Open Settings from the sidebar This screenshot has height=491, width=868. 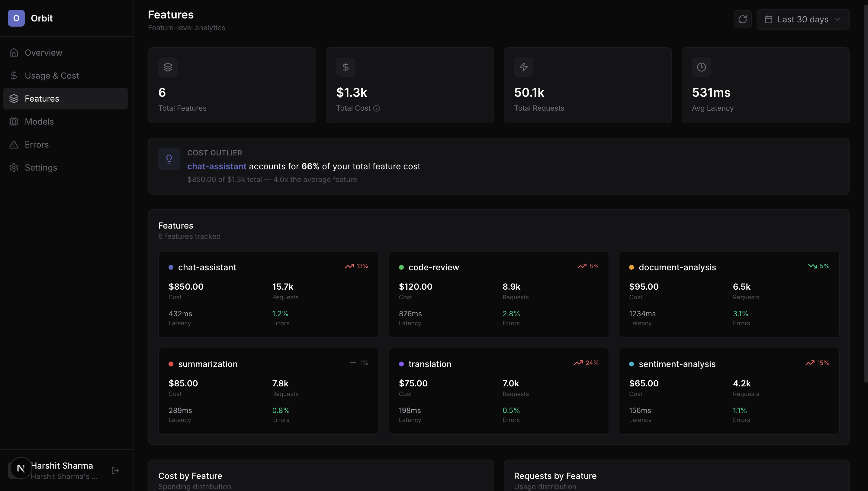[x=41, y=167]
